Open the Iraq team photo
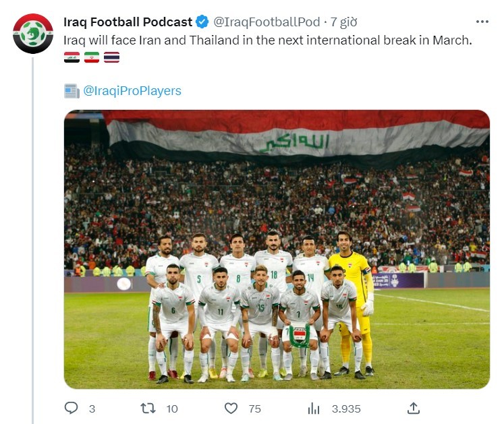This screenshot has width=504, height=424. (x=277, y=249)
